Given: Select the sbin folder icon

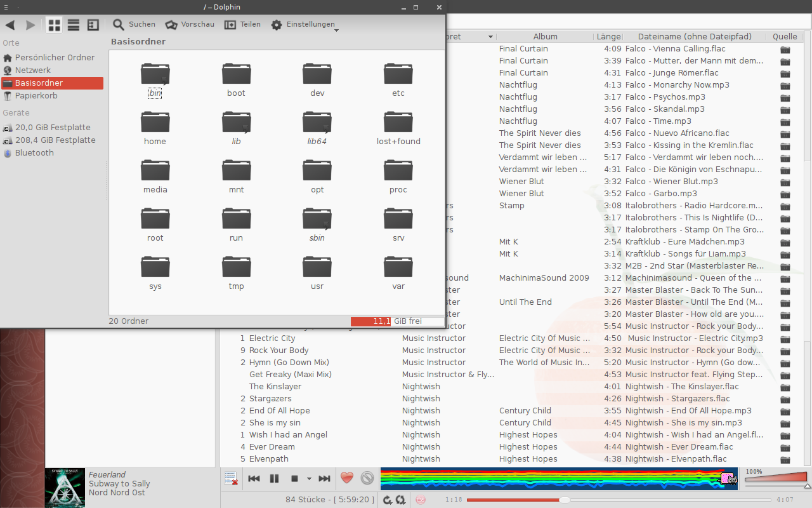Looking at the screenshot, I should pyautogui.click(x=317, y=218).
